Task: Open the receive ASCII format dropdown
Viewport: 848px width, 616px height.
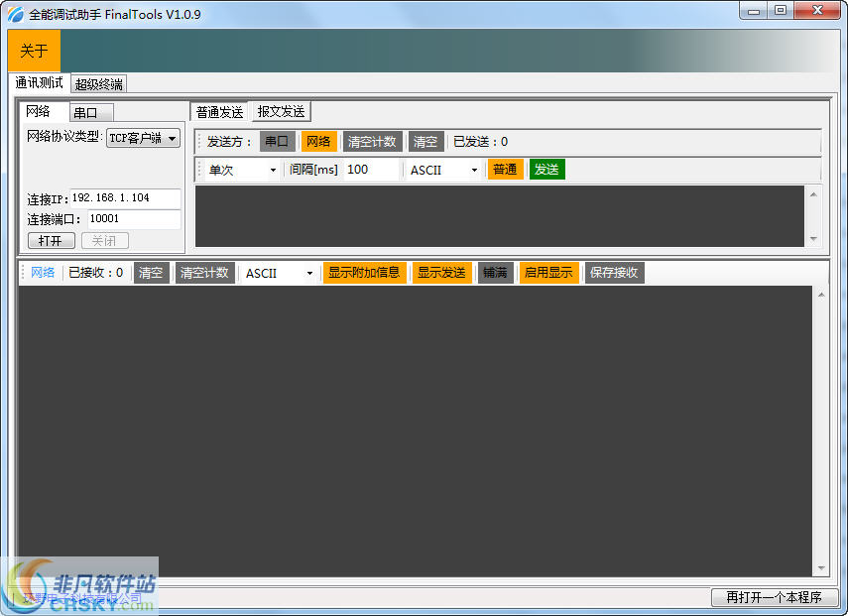Action: 279,273
